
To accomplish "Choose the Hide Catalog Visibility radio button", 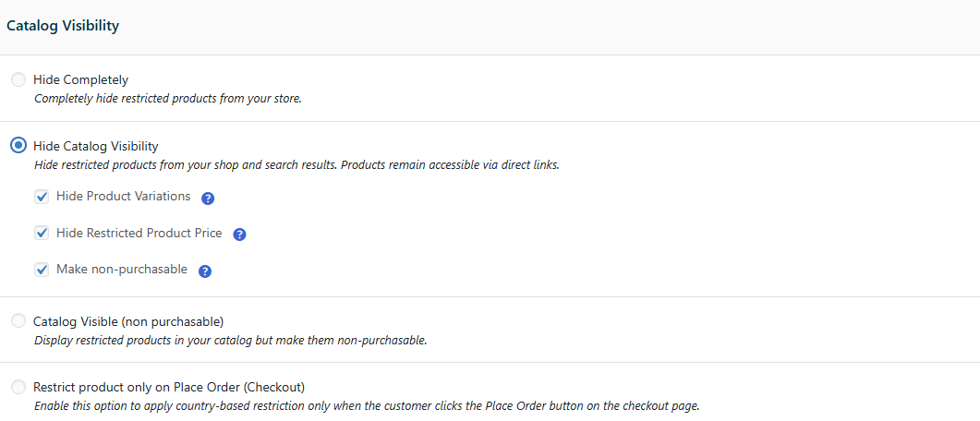I will click(x=18, y=146).
